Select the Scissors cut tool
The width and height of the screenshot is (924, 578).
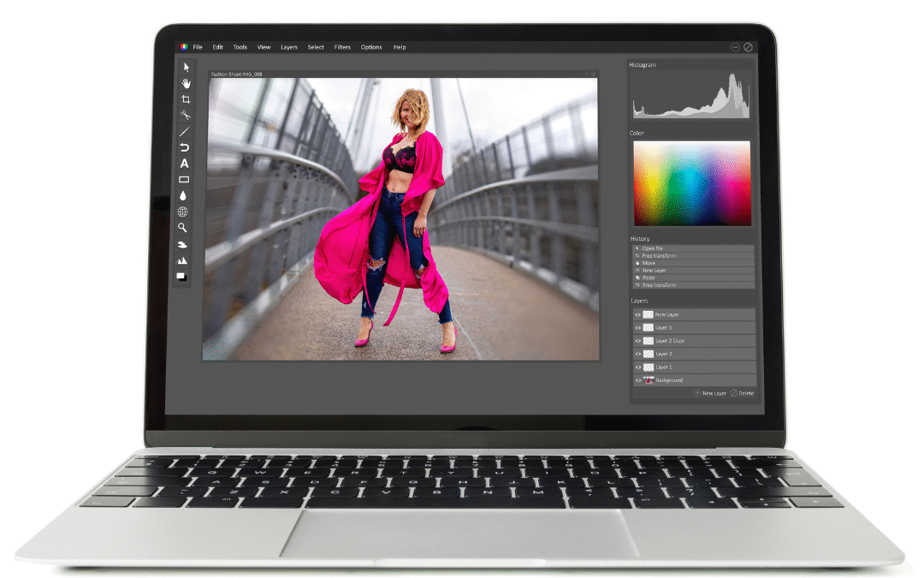pyautogui.click(x=185, y=115)
